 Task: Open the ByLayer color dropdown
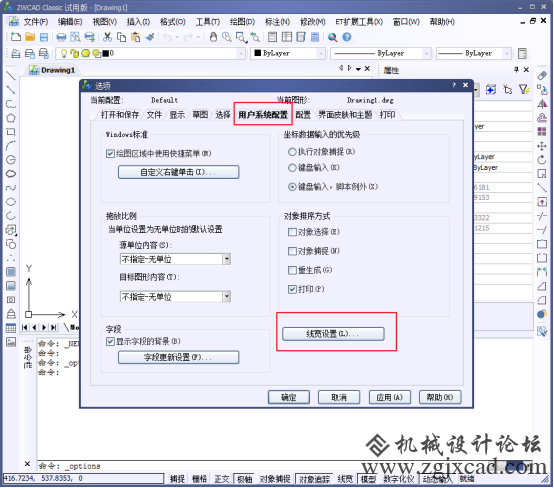point(320,53)
